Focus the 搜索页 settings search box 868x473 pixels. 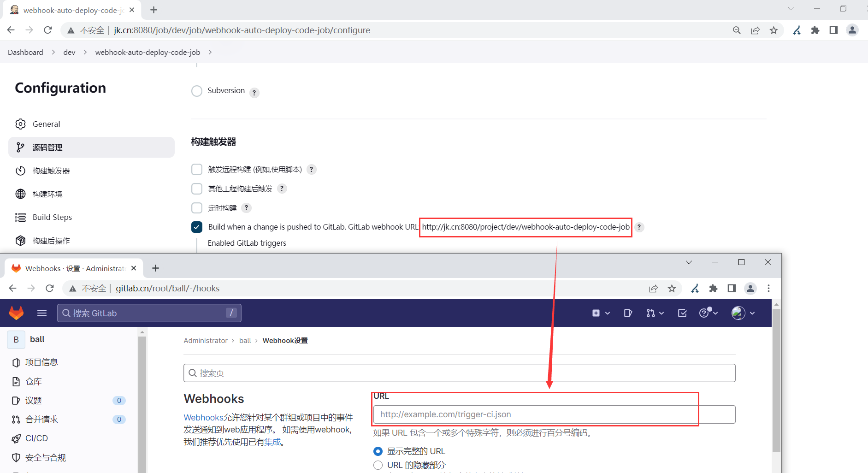pos(459,373)
